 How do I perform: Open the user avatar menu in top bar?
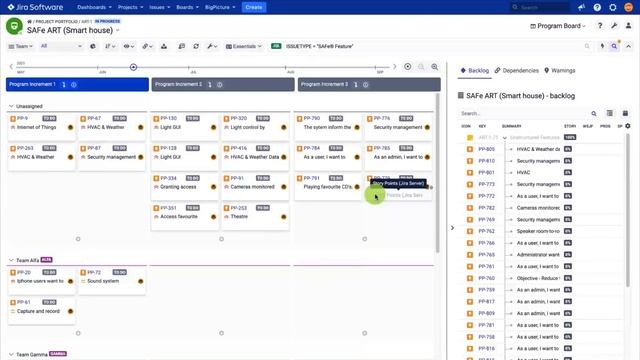tap(629, 7)
